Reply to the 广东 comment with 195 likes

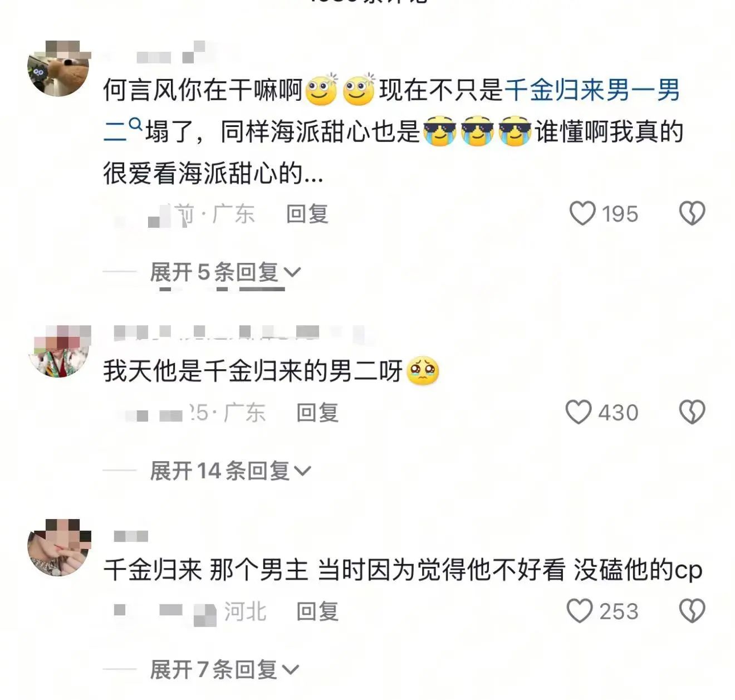[307, 214]
